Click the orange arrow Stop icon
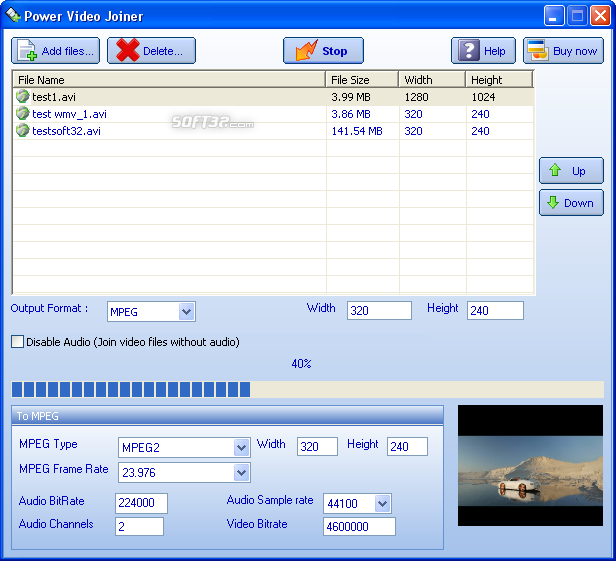 click(306, 50)
